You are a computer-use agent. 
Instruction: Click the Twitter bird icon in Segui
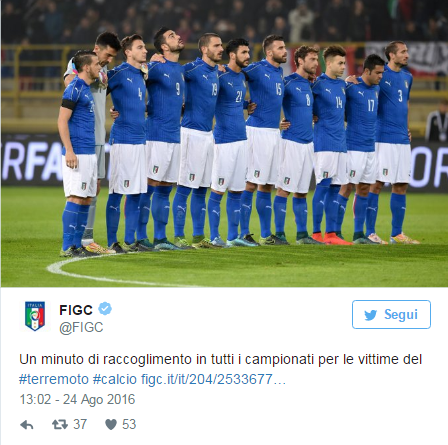click(x=370, y=315)
